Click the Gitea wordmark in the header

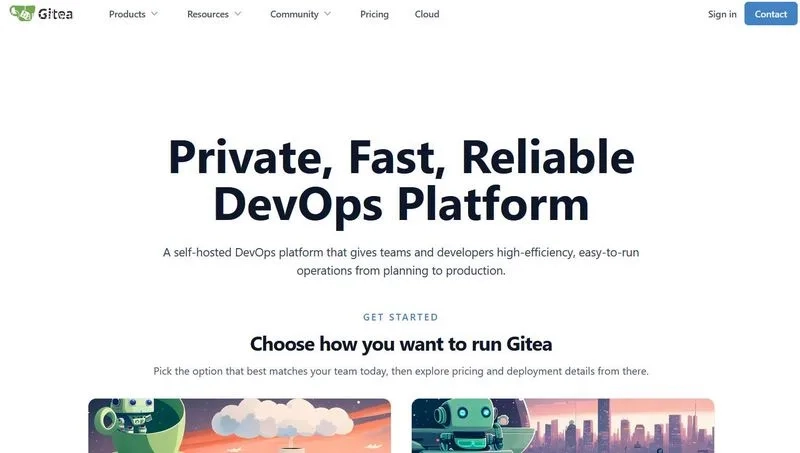(56, 14)
